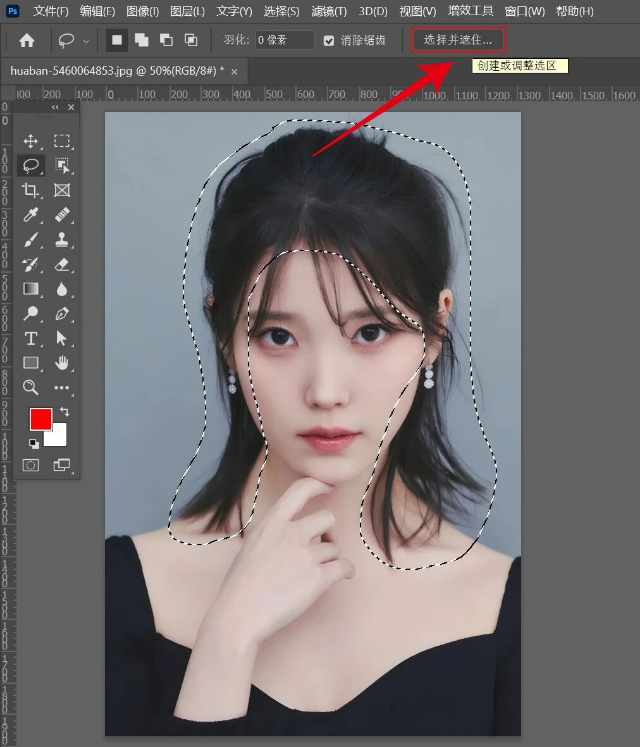Close the huaban-5460064853.jpg document tab
640x747 pixels.
tap(234, 71)
